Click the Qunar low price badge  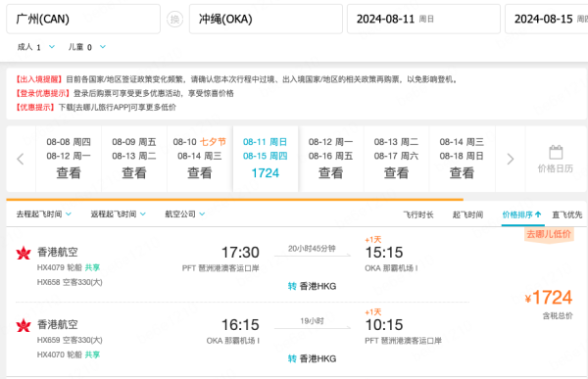click(549, 235)
